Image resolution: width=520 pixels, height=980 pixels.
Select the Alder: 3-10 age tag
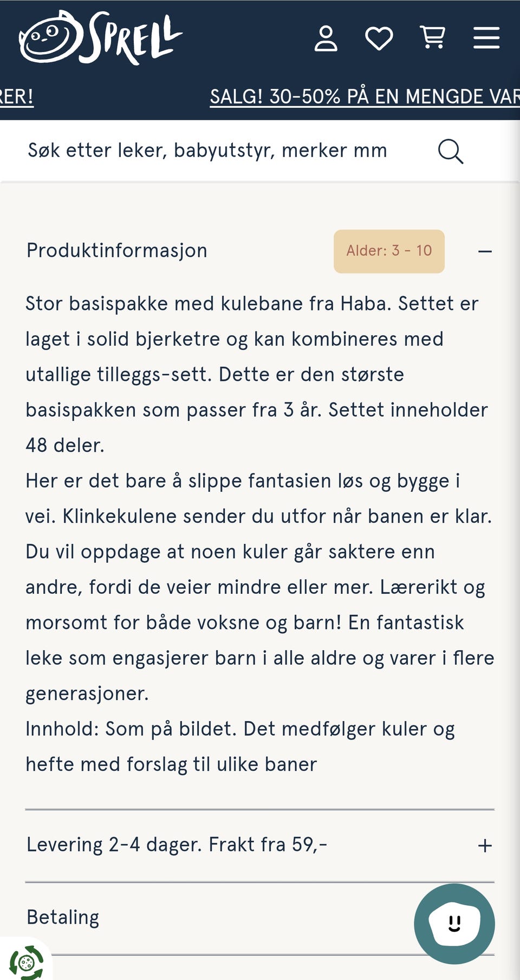coord(388,250)
